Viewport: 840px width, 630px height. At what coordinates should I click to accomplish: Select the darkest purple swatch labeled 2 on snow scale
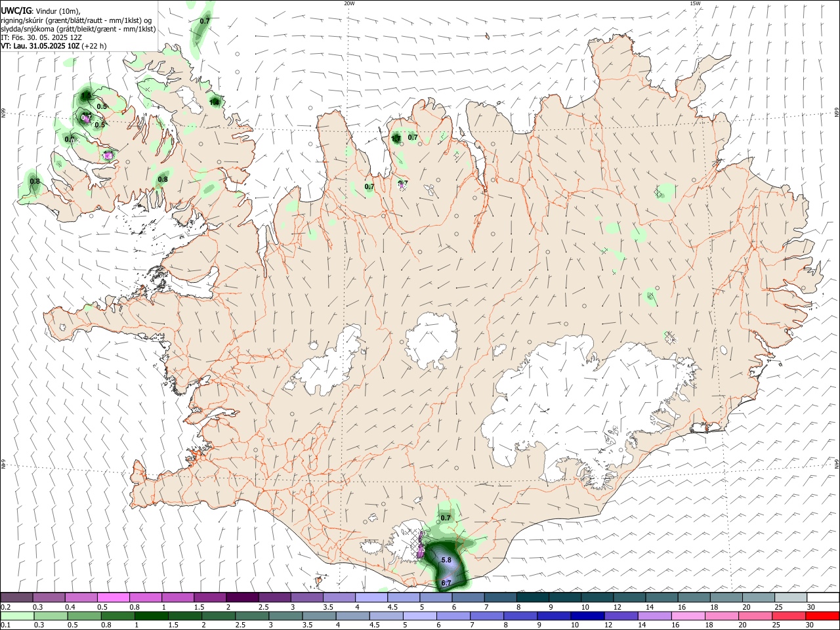pos(241,597)
